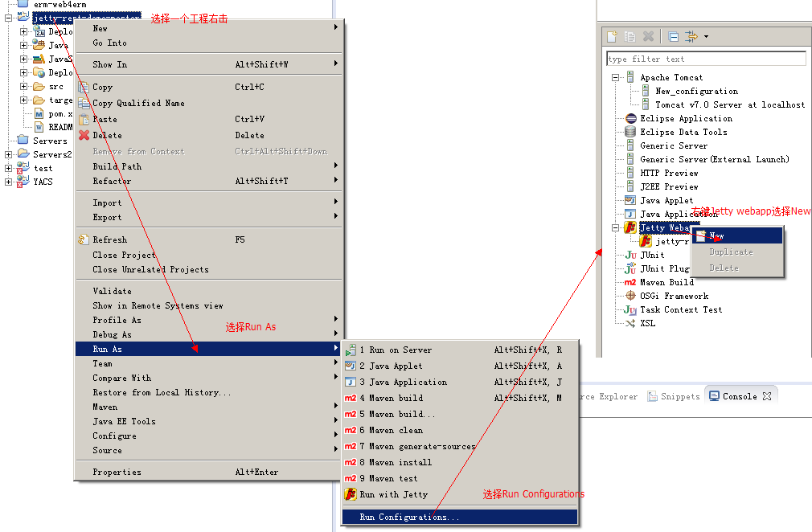Collapse the Jetty Webapp tree node
Viewport: 812px width, 532px height.
point(615,227)
